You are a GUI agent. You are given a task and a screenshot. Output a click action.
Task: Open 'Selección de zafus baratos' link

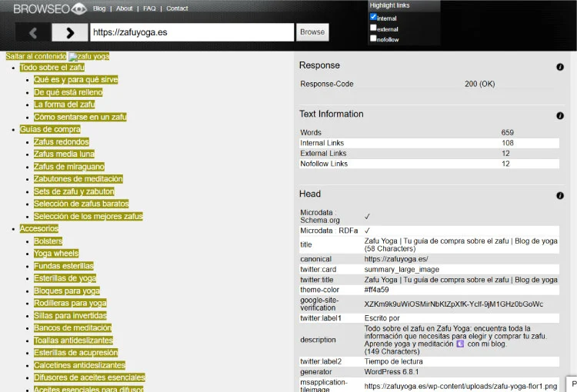point(82,204)
